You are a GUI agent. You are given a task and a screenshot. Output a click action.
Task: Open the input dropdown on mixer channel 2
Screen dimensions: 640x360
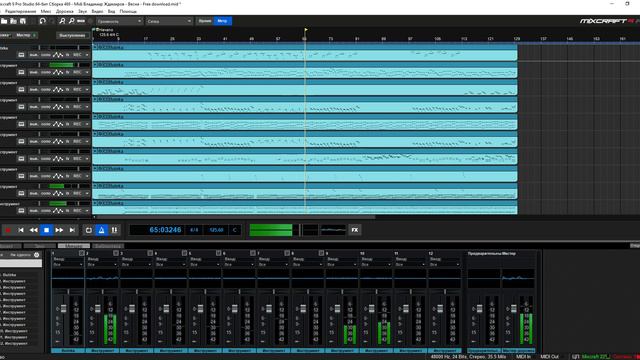(102, 264)
